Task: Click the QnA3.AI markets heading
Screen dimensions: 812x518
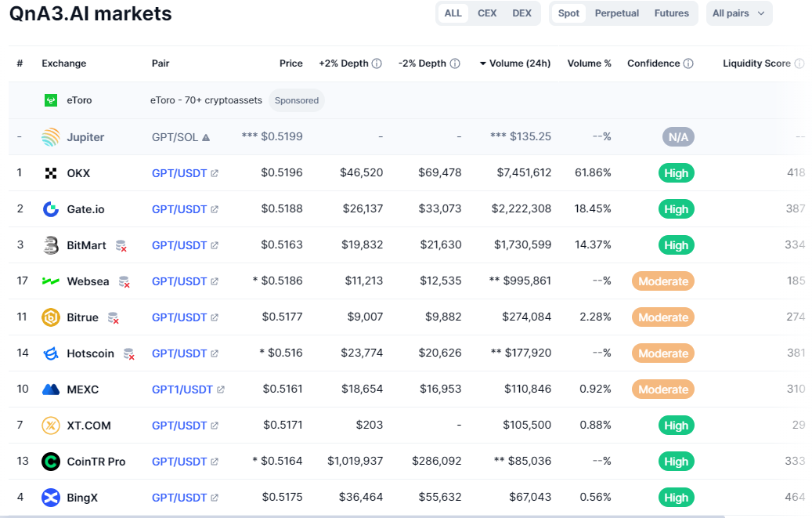Action: (x=91, y=13)
